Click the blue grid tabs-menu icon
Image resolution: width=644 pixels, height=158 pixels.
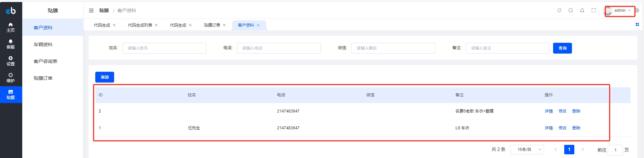point(637,25)
